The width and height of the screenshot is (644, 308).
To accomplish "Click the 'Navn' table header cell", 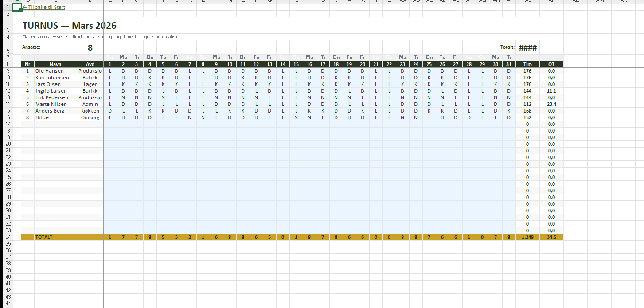I will tap(55, 64).
